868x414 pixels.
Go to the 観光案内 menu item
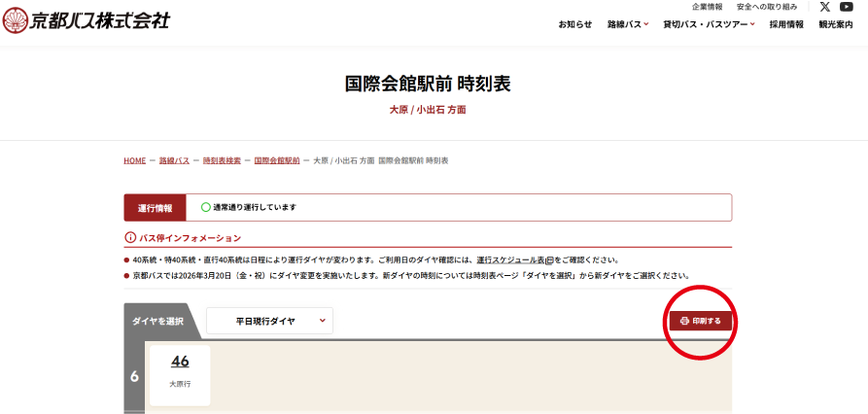click(x=835, y=24)
